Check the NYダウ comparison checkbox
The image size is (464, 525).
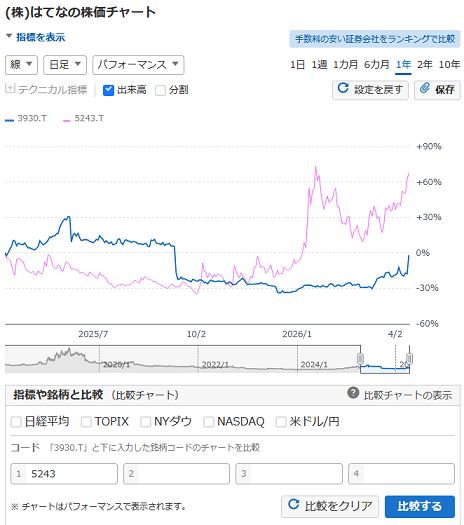(145, 422)
